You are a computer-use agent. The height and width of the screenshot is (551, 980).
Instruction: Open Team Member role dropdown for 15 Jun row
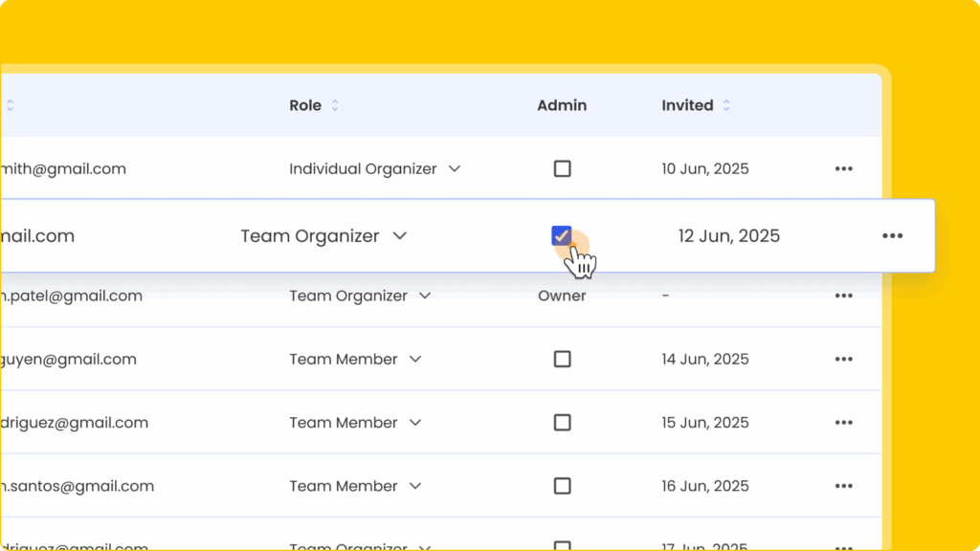point(415,423)
